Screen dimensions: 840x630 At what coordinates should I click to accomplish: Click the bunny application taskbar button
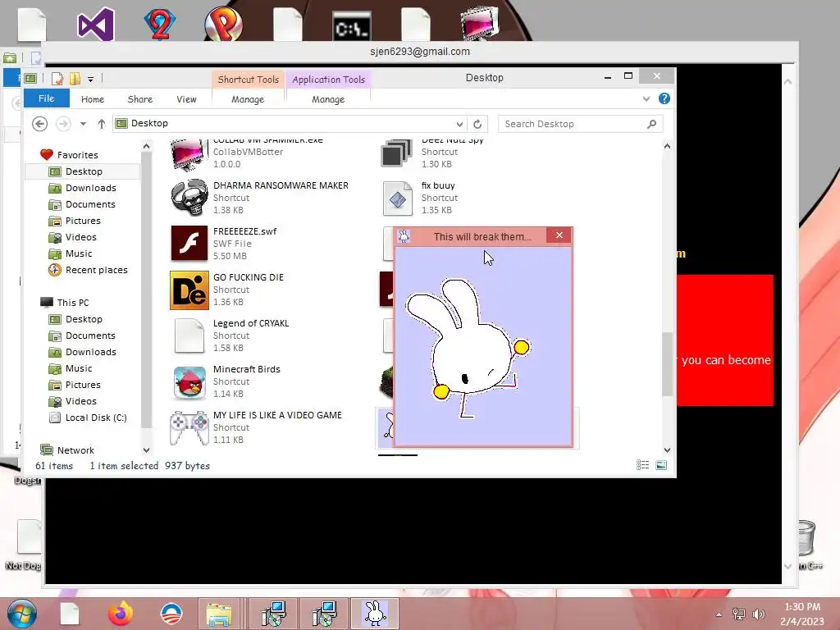[x=375, y=614]
